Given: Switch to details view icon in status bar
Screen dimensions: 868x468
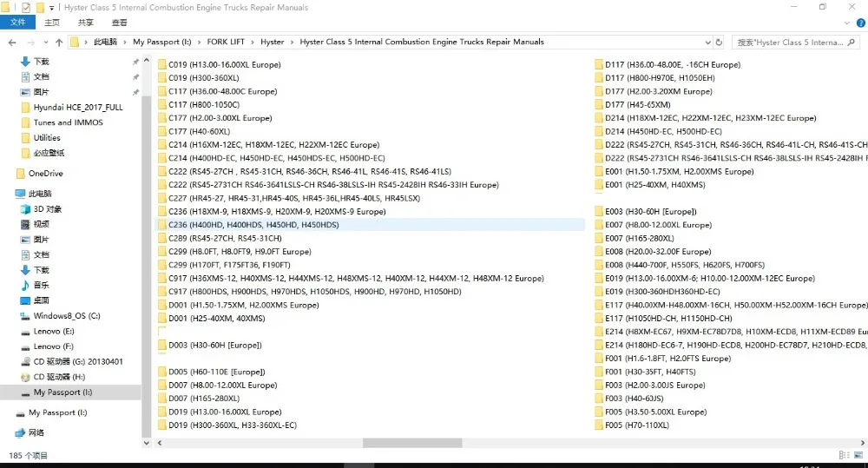Looking at the screenshot, I should pos(845,455).
